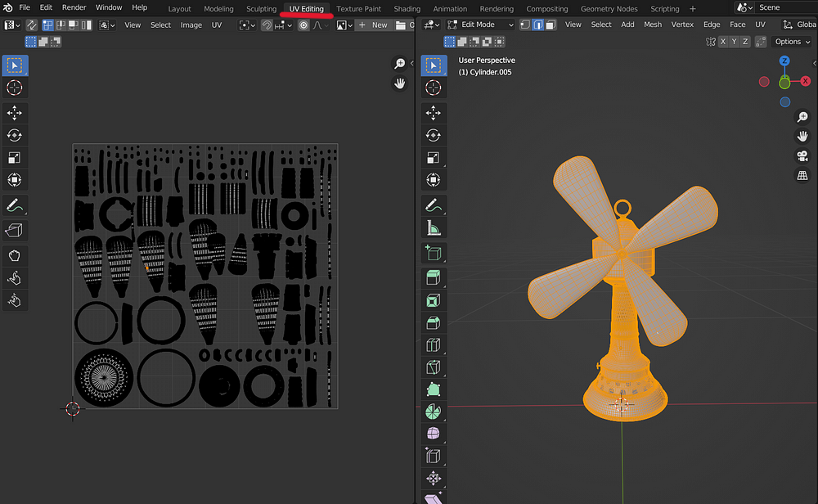Click the blue Z axis on the gizmo
This screenshot has width=818, height=504.
pyautogui.click(x=784, y=61)
